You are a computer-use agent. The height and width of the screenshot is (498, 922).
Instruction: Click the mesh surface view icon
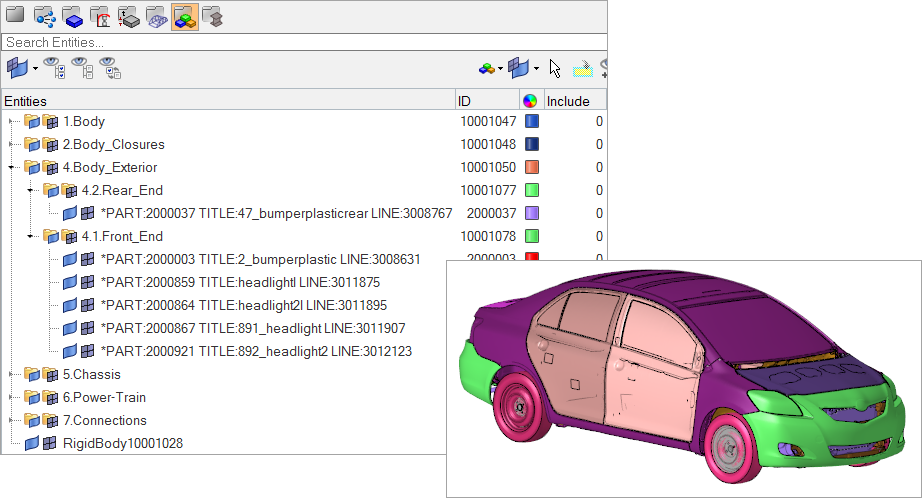click(x=156, y=16)
